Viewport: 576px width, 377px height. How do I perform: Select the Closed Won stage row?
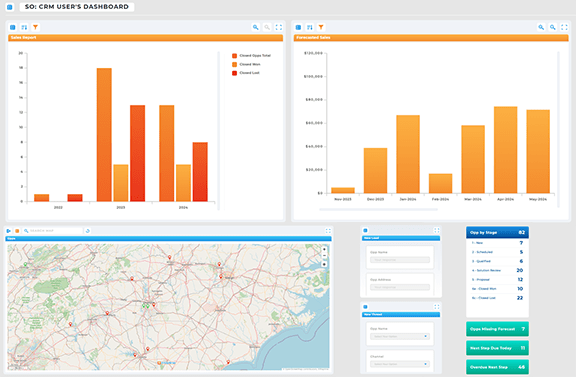pos(497,289)
